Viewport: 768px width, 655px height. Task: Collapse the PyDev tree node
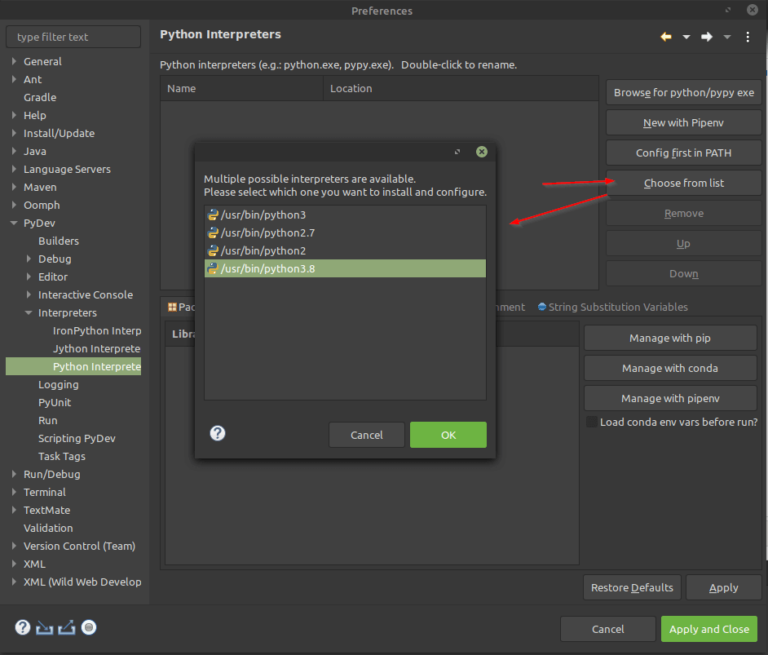click(14, 223)
